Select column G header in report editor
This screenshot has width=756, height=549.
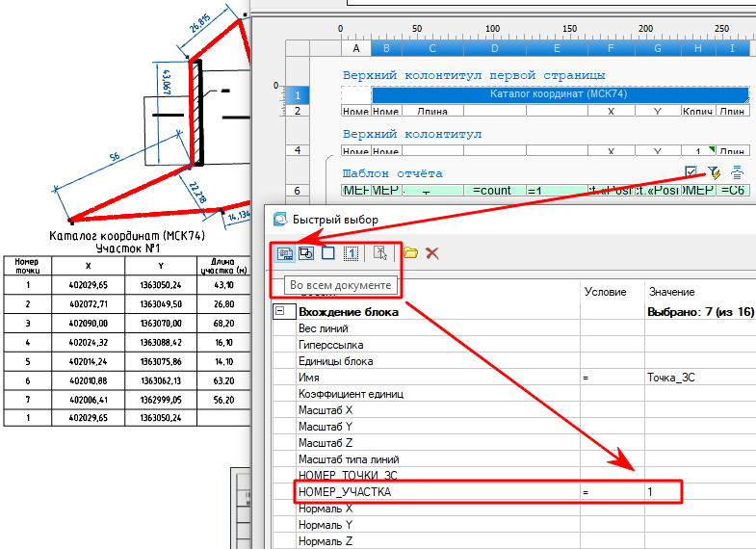(658, 48)
